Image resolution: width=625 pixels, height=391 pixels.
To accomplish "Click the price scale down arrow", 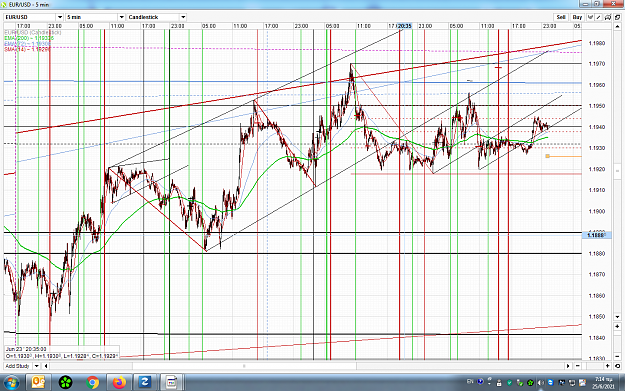I will tap(617, 316).
